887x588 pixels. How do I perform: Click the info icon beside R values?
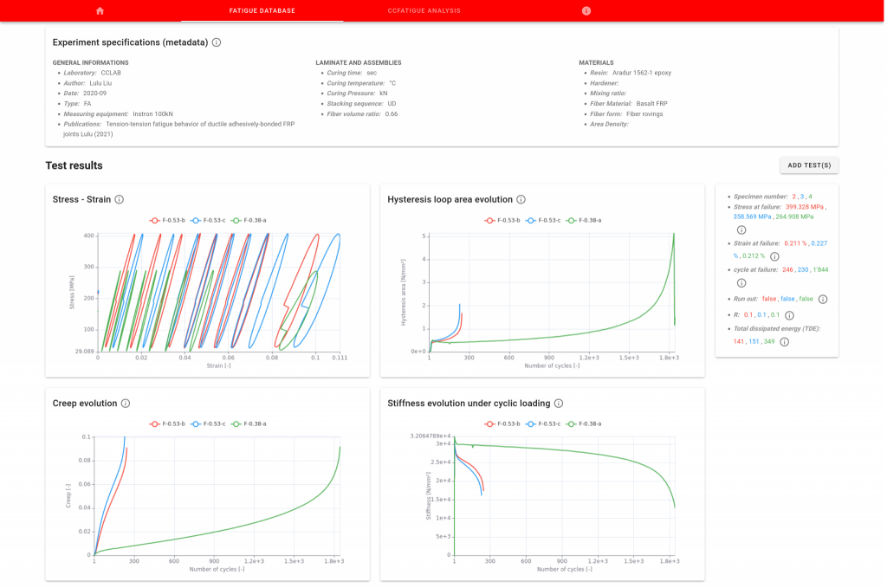(x=790, y=315)
